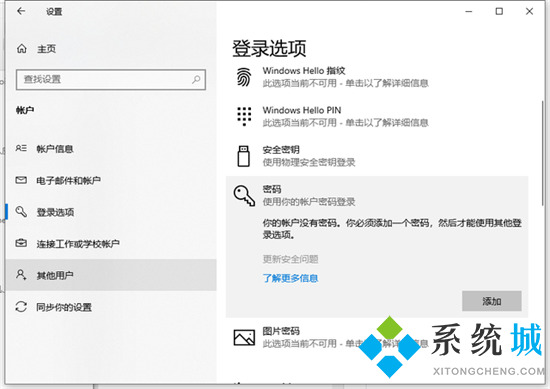The image size is (550, 389).
Task: Select the 电子邮件和帐户 envelope icon
Action: pos(21,180)
